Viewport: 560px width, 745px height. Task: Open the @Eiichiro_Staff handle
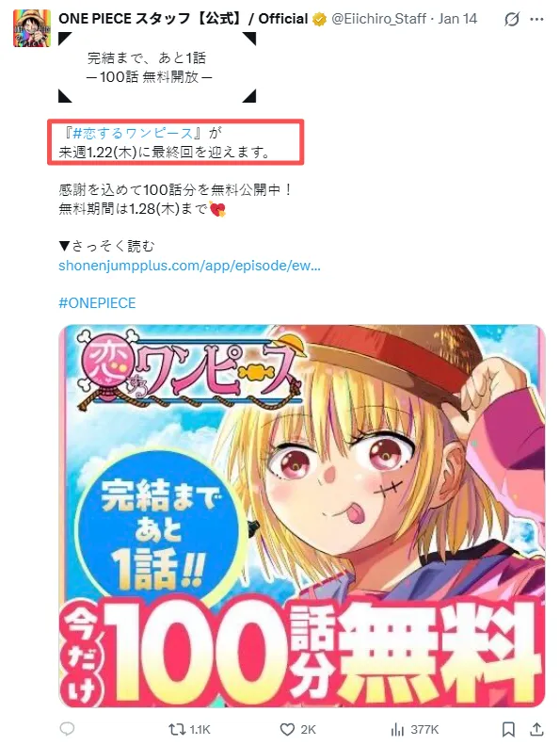(378, 19)
